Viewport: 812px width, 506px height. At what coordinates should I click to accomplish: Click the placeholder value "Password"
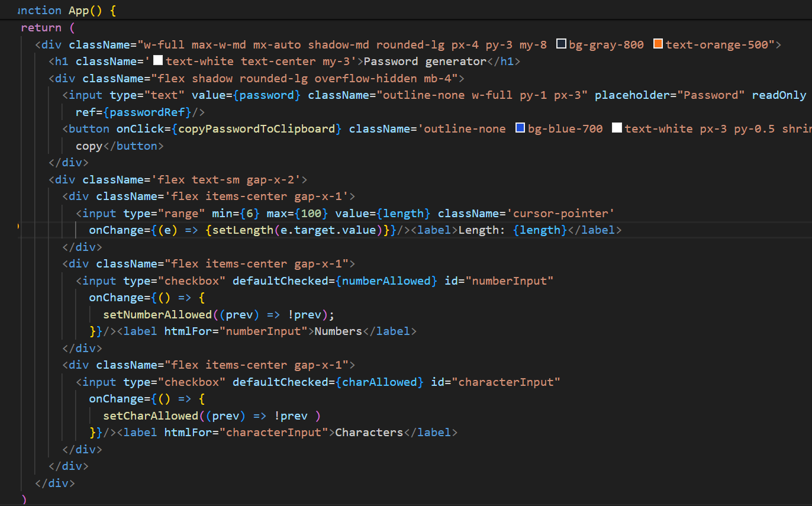(x=711, y=95)
